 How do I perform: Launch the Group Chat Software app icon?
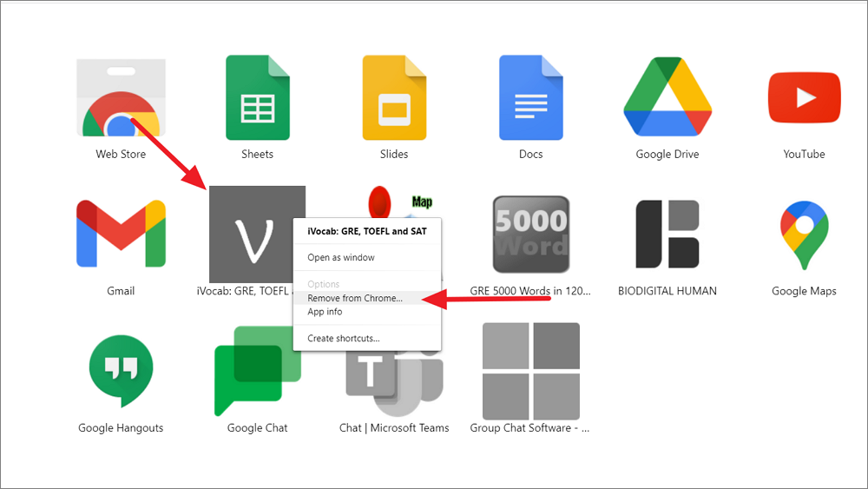coord(531,371)
